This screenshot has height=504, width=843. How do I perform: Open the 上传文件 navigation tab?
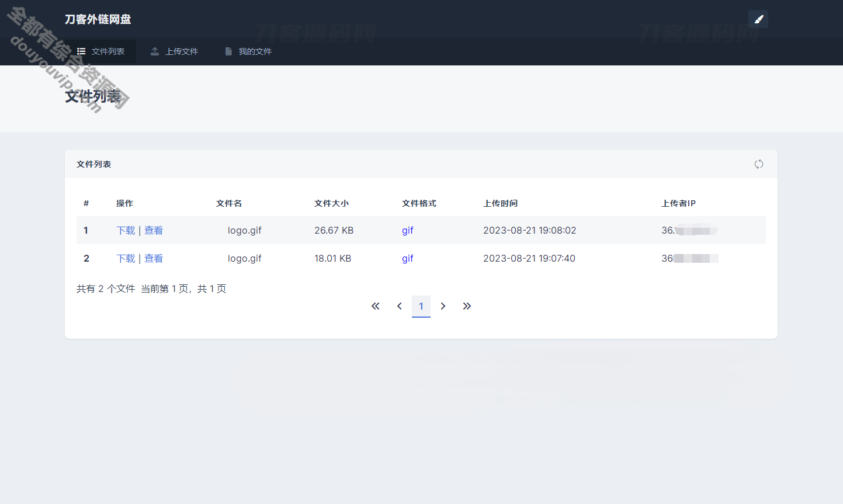pyautogui.click(x=174, y=51)
